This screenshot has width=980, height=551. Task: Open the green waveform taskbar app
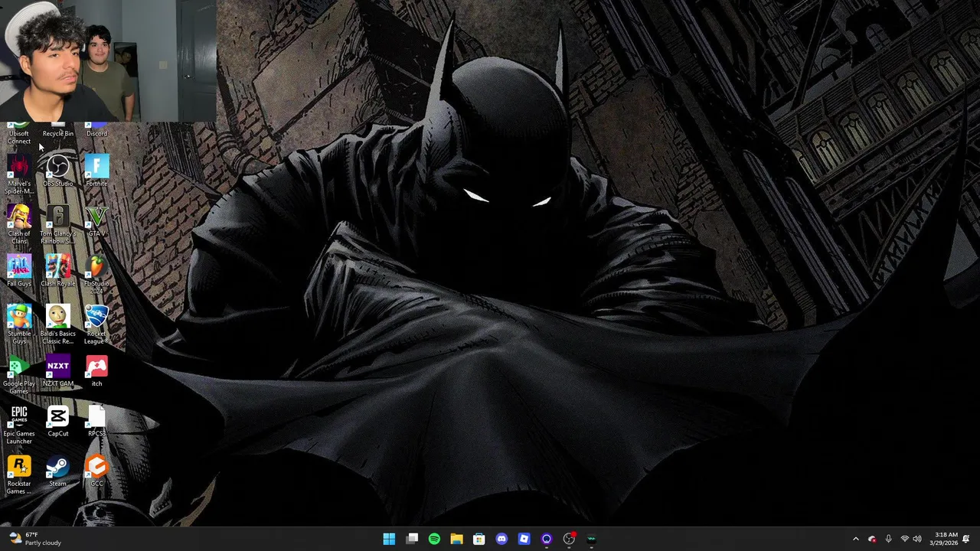591,539
